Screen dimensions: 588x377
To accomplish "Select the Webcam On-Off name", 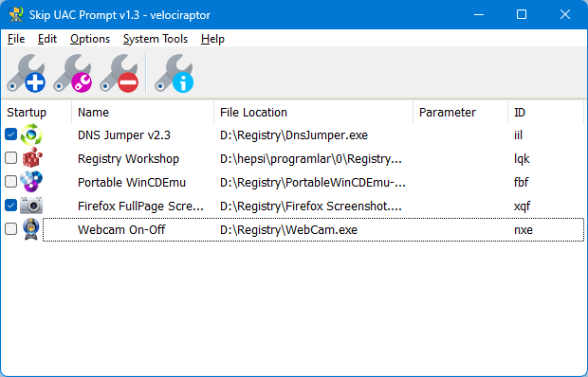I will [121, 229].
